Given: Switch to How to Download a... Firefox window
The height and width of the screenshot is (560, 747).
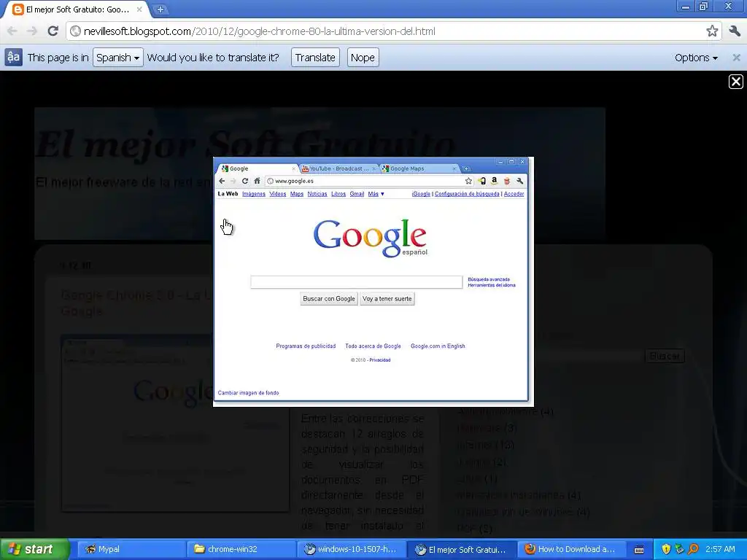Looking at the screenshot, I should 571,549.
